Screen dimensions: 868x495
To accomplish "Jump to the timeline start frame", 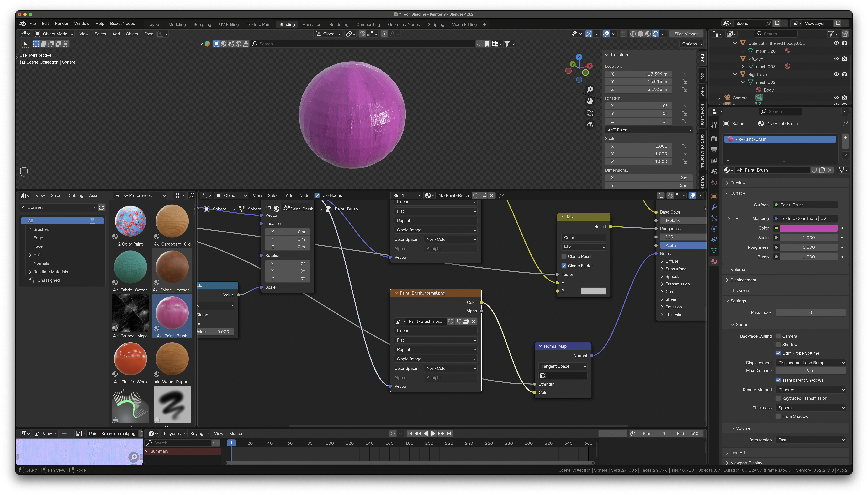I will (x=410, y=434).
